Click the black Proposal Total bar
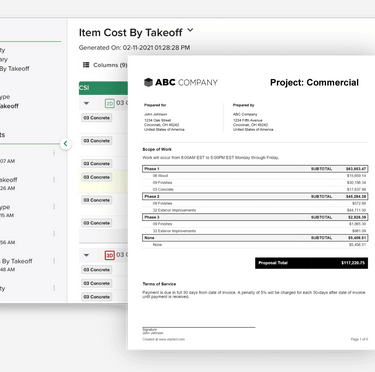 point(311,263)
